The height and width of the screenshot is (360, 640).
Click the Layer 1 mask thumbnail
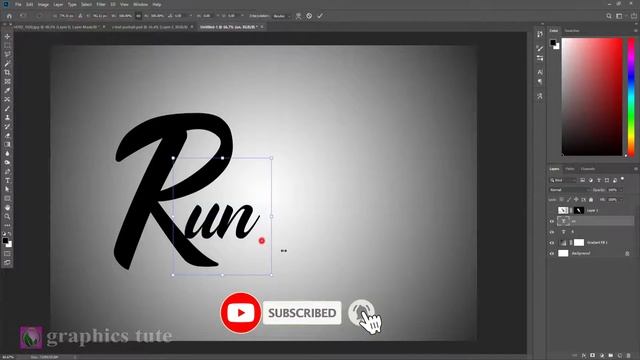coord(579,210)
